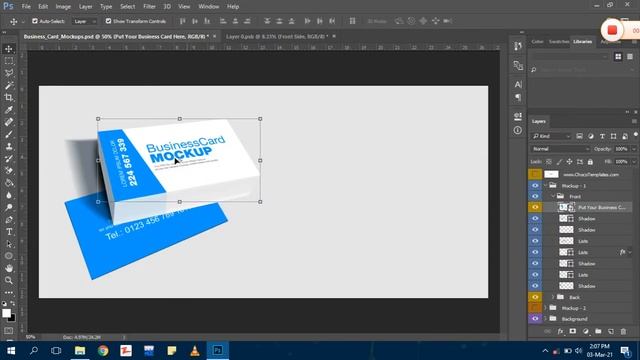This screenshot has width=640, height=360.
Task: Select the Blur tool
Action: 9,195
